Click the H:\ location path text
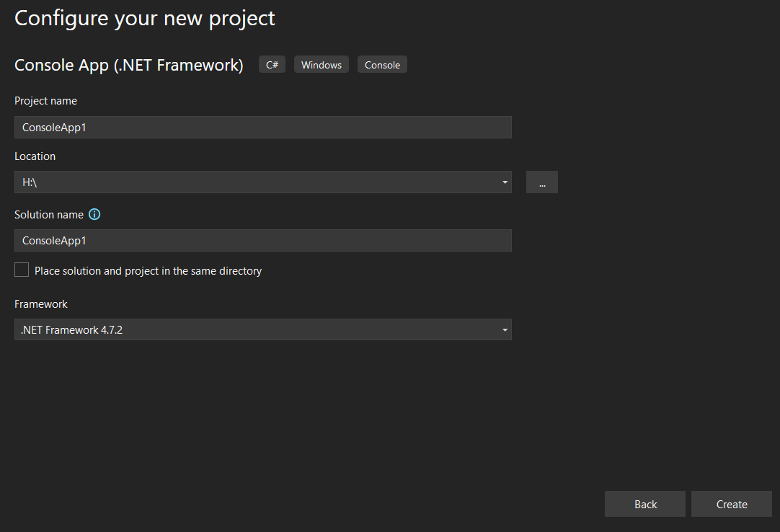Viewport: 780px width, 532px height. pos(30,182)
